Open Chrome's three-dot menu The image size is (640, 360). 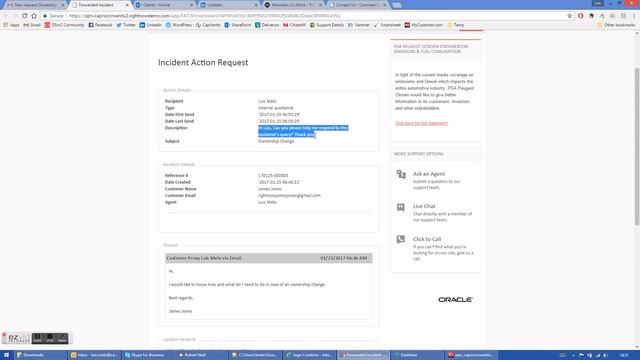point(634,16)
